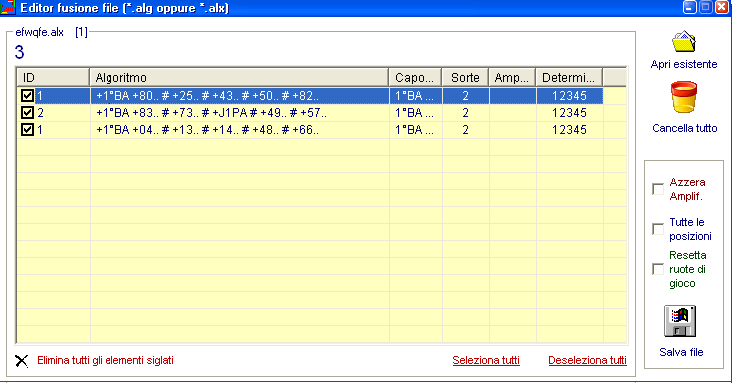This screenshot has width=732, height=383.
Task: Click the Salva file label
Action: 681,352
